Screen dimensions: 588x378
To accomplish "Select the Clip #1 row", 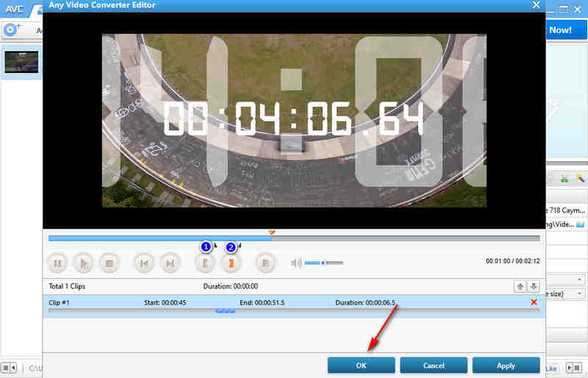I will click(294, 307).
